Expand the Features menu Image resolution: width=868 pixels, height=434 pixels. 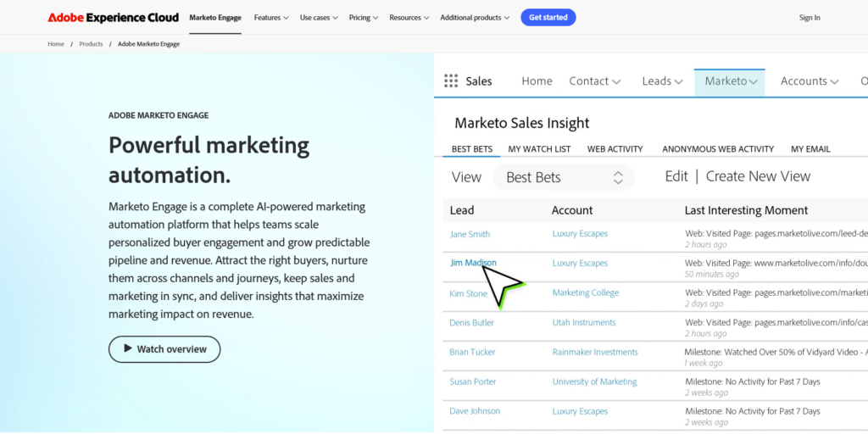(x=271, y=18)
